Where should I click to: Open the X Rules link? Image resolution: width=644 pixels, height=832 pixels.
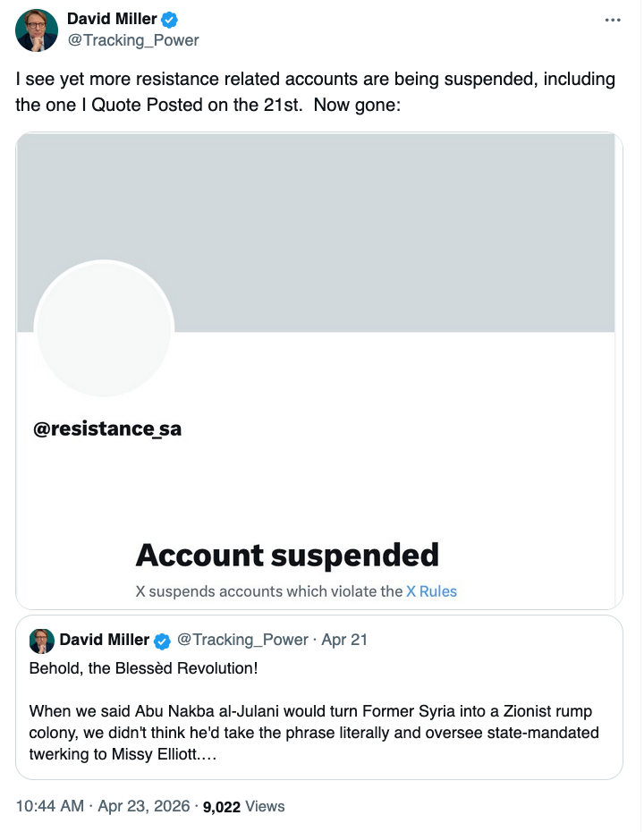tap(431, 591)
